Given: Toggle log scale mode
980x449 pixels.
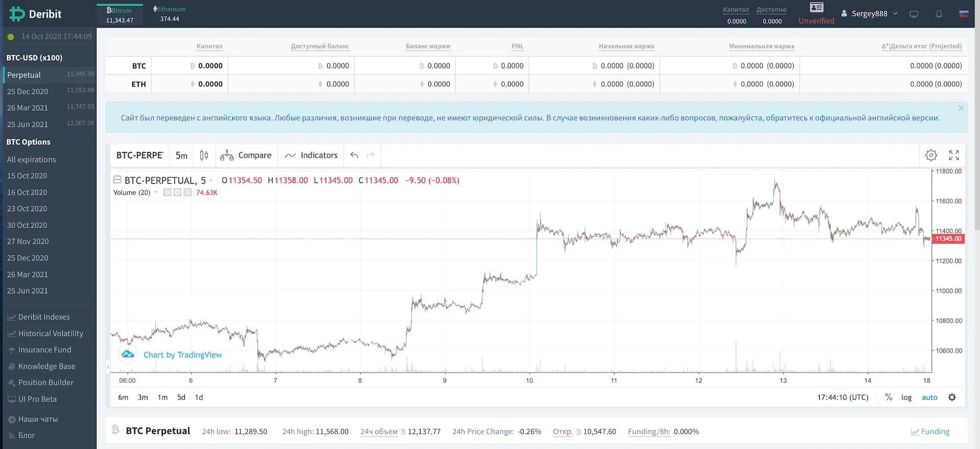Looking at the screenshot, I should 906,397.
